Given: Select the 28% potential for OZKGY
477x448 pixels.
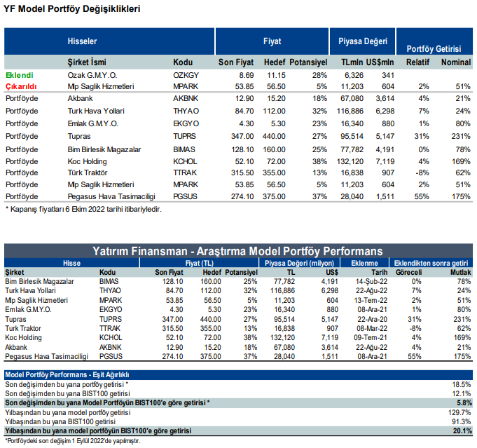Looking at the screenshot, I should point(319,75).
